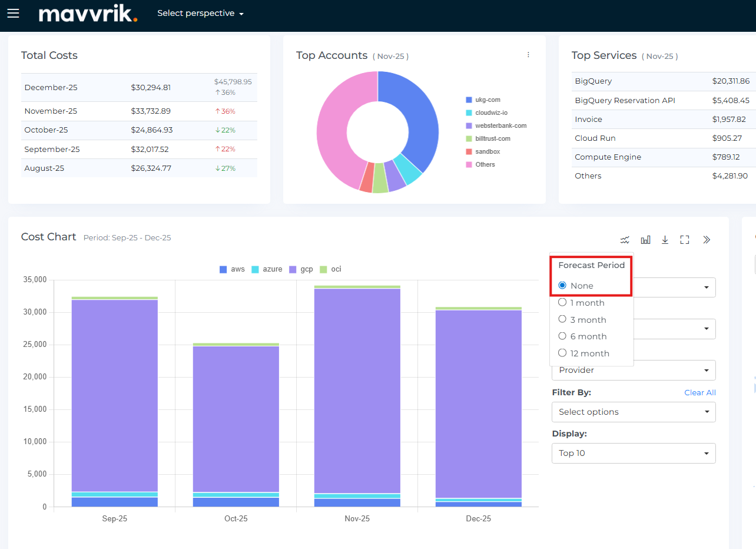Select the None forecast period option
The width and height of the screenshot is (756, 549).
click(x=562, y=286)
